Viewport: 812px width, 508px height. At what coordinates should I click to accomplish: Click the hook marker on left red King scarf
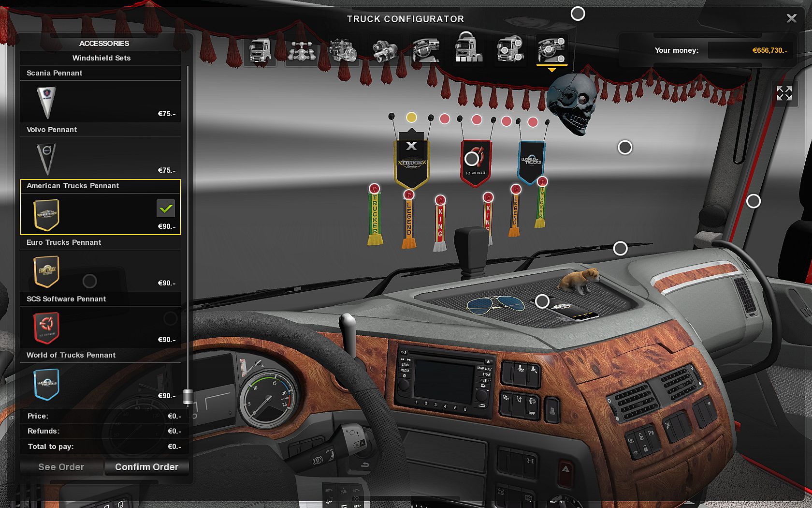coord(440,200)
